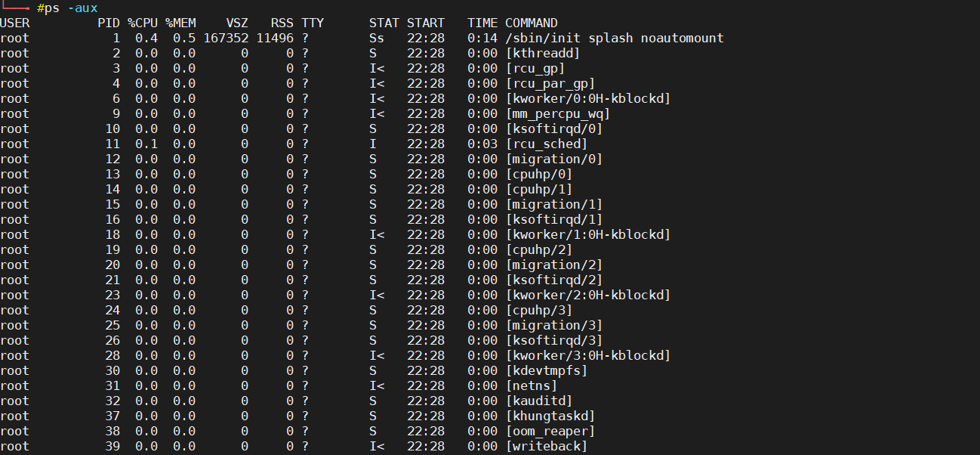Click the STAT column header
This screenshot has height=455, width=980.
384,23
